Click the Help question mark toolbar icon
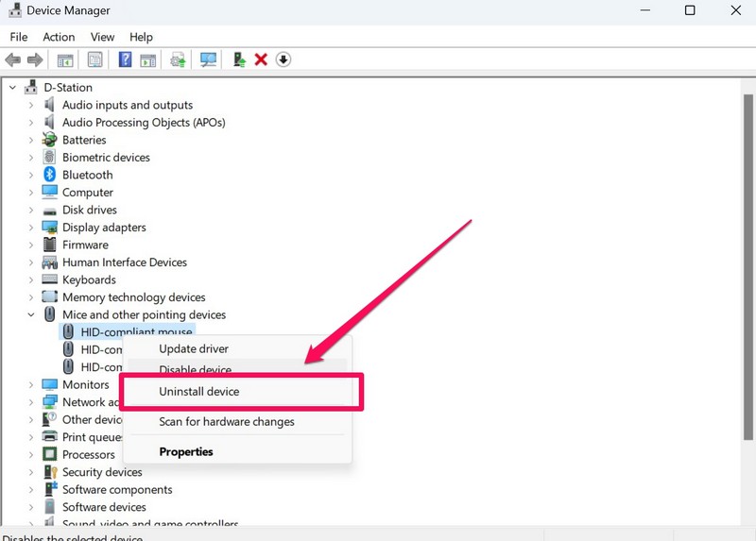756x541 pixels. pos(124,59)
